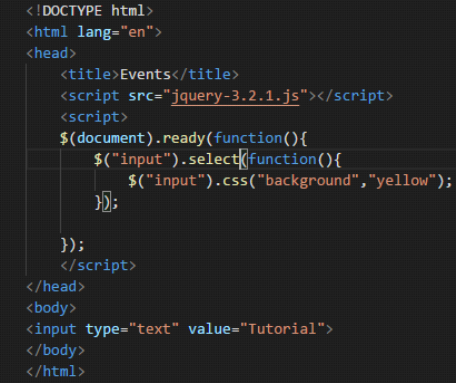Viewport: 456px width, 384px height.
Task: Place cursor on the opening <head> tag
Action: (51, 53)
